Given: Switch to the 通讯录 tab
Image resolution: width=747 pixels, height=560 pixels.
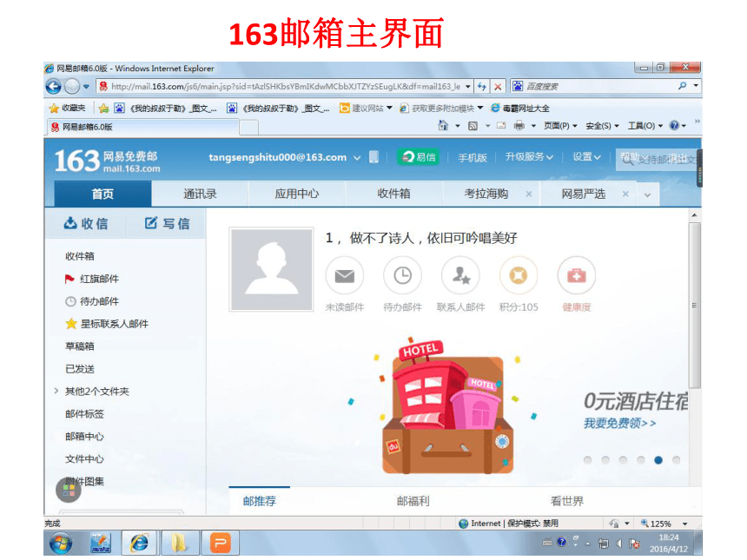Looking at the screenshot, I should point(200,194).
